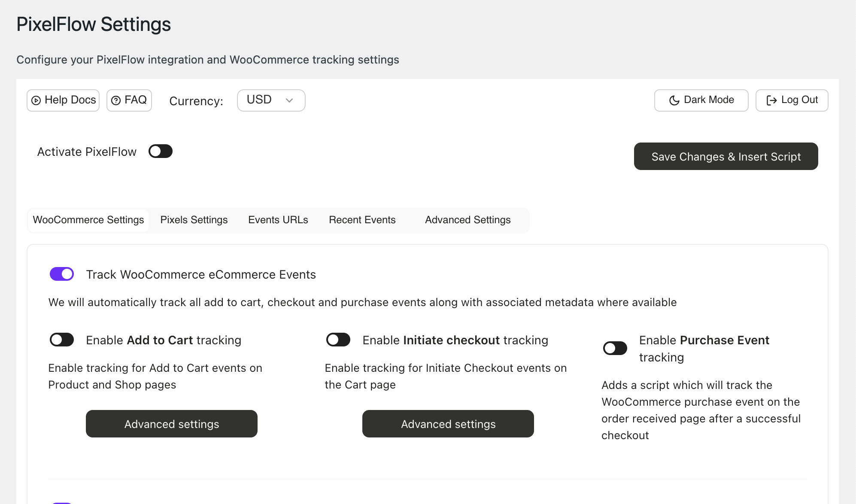Screen dimensions: 856x504
Task: Toggle the Activate PixelFlow switch
Action: coord(160,151)
